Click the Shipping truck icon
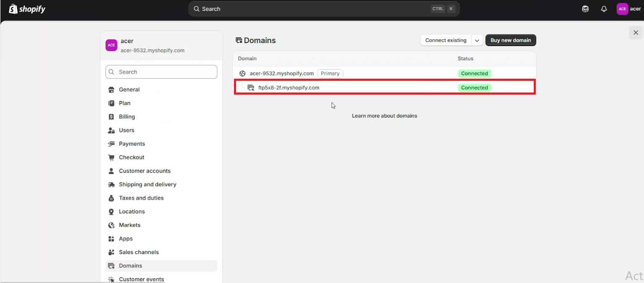 (111, 184)
